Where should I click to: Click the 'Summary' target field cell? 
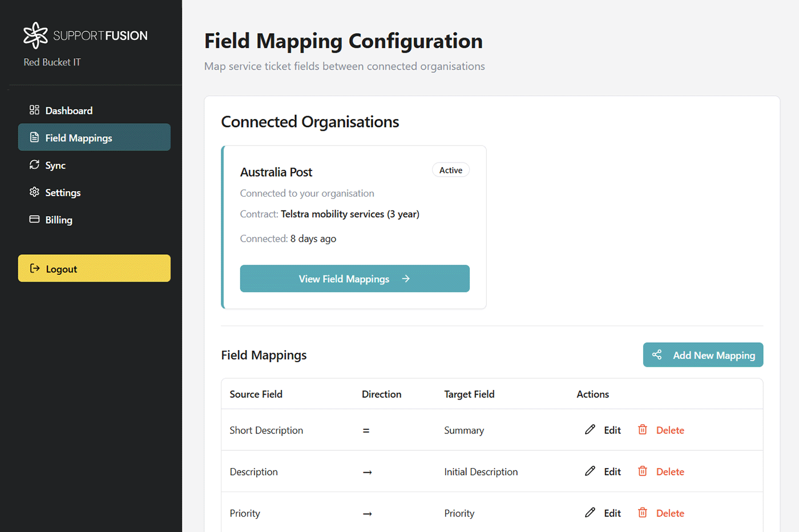(x=464, y=431)
